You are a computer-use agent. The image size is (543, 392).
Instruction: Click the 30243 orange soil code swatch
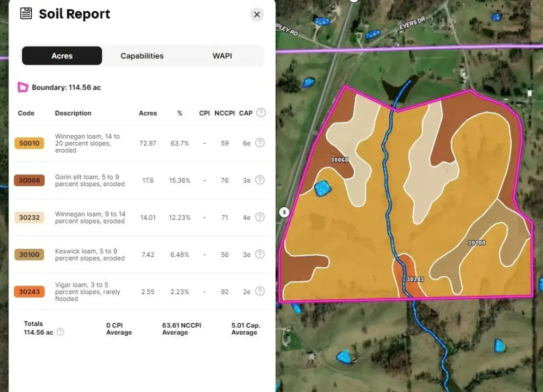(29, 292)
